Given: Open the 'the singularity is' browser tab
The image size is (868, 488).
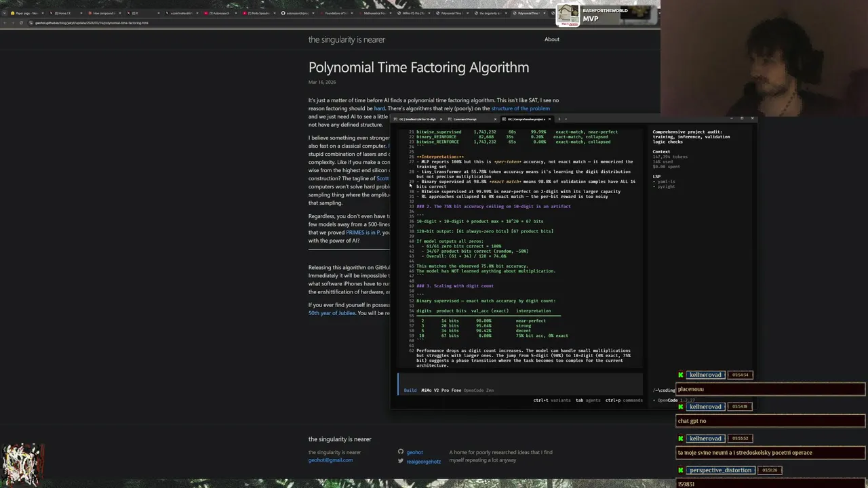Looking at the screenshot, I should tap(490, 13).
